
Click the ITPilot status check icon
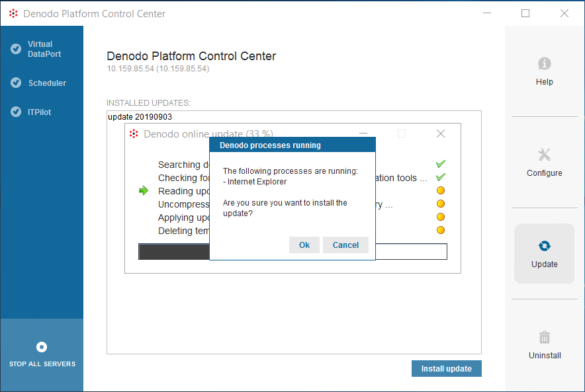[x=16, y=112]
